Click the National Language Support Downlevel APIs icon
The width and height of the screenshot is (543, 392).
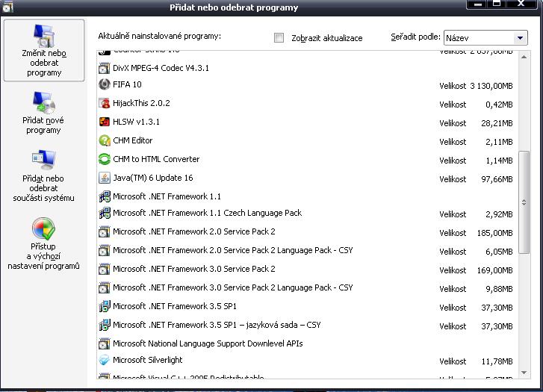click(x=105, y=343)
